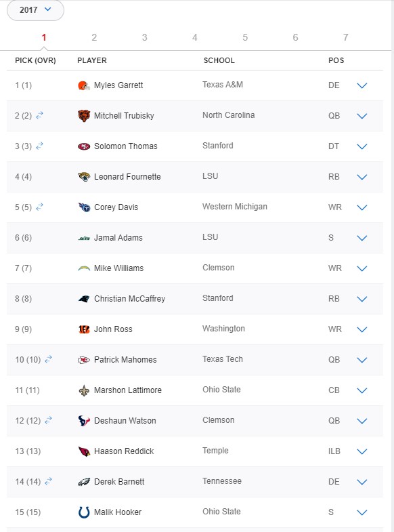Expand the Christian McCaffrey row chevron
The width and height of the screenshot is (394, 532).
point(362,299)
